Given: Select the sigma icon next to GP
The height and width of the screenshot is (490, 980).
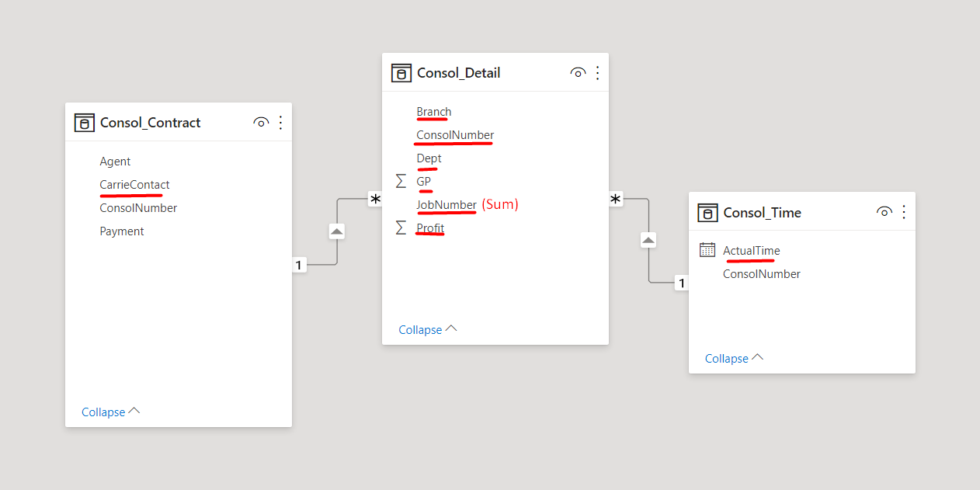Looking at the screenshot, I should coord(401,181).
